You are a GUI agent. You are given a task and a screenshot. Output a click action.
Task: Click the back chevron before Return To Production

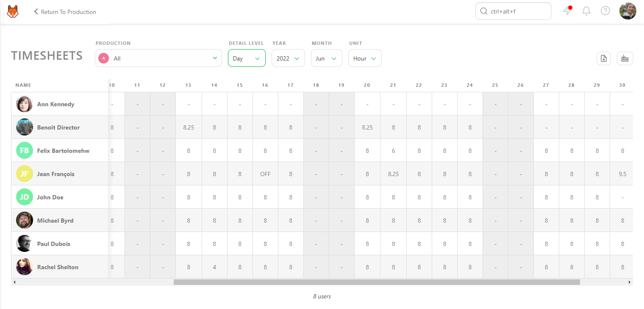36,12
